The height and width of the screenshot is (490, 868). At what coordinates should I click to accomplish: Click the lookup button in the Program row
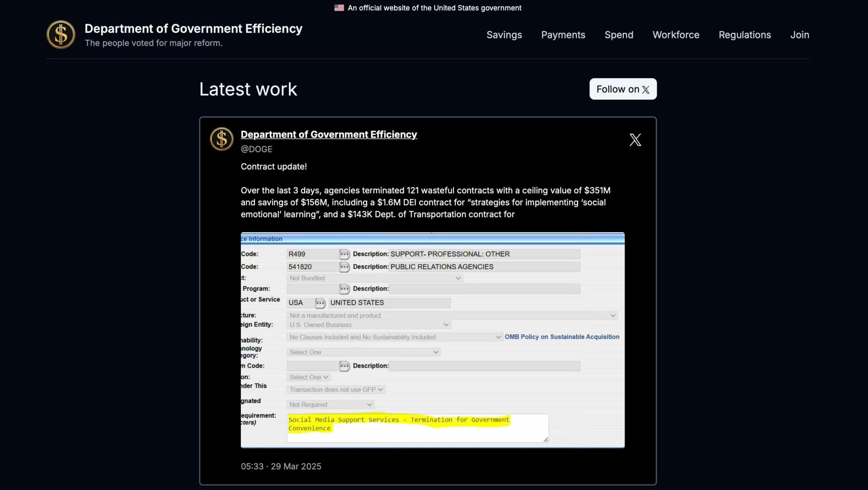pos(344,289)
